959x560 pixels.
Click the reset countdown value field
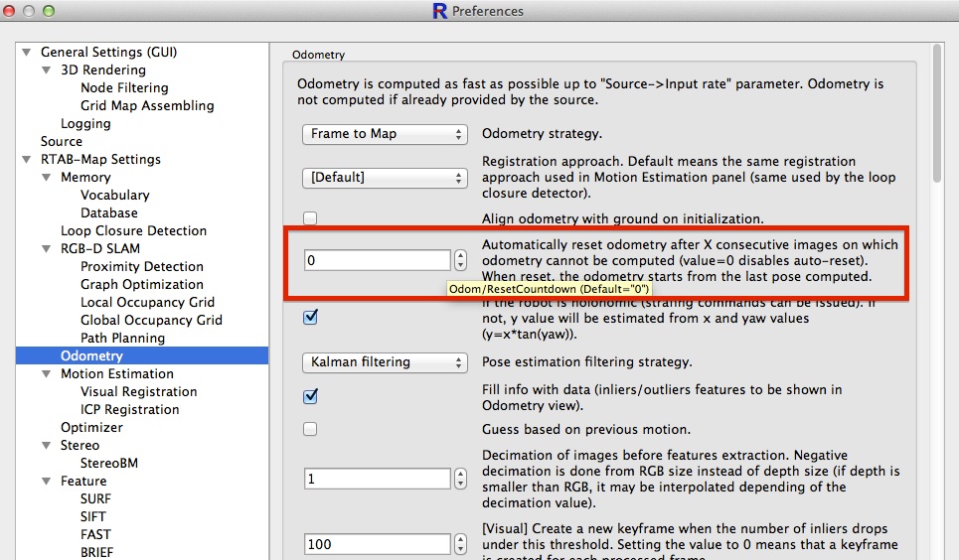(378, 260)
